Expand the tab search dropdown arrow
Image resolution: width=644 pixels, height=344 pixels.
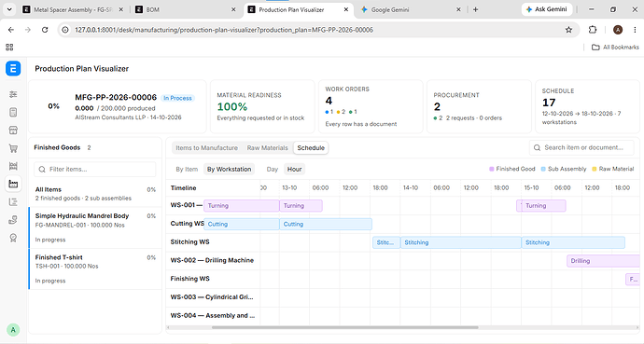pyautogui.click(x=9, y=9)
